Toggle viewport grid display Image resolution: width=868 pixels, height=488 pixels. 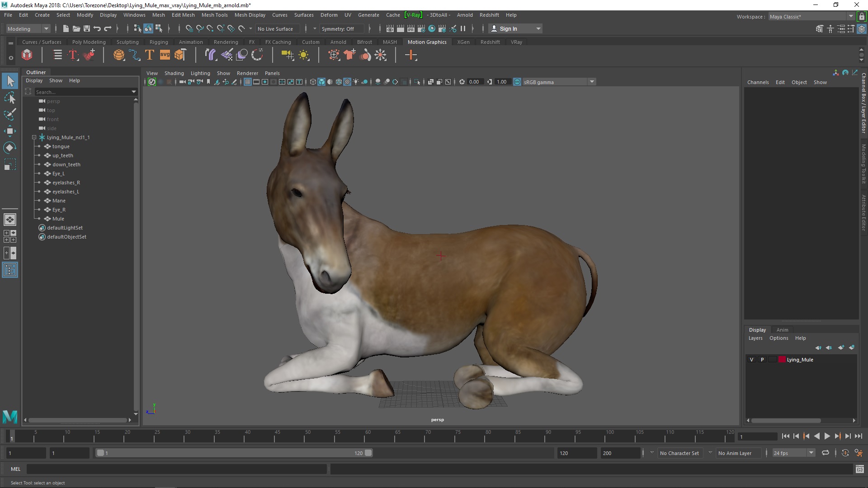pos(248,82)
